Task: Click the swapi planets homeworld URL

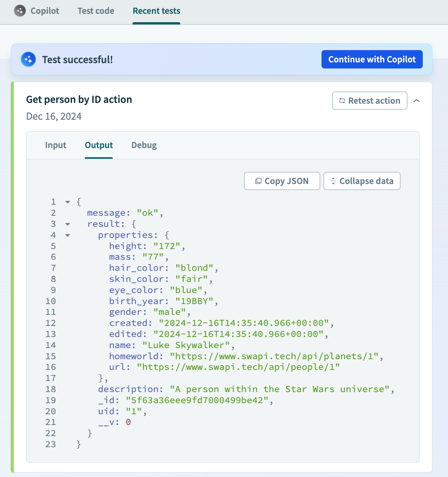Action: point(278,356)
